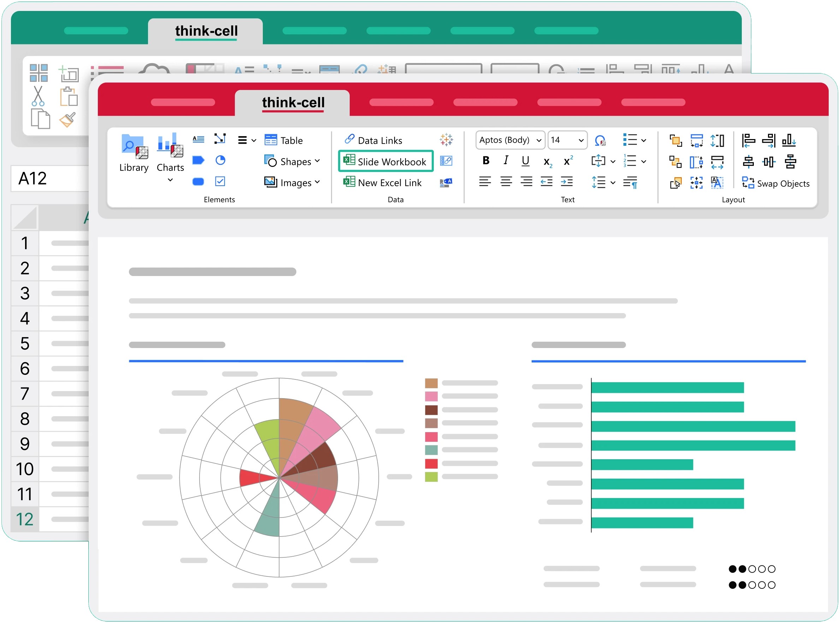
Task: Click Slide Workbook button
Action: 385,161
